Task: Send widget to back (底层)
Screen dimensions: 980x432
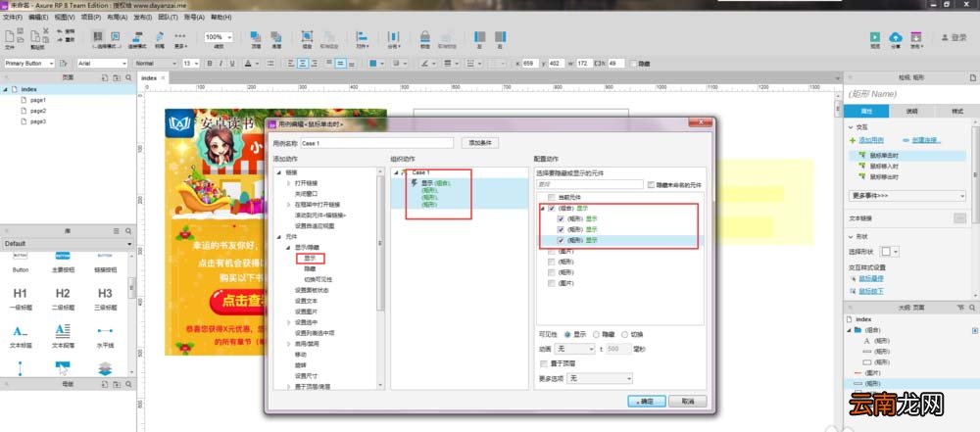Action: (275, 38)
